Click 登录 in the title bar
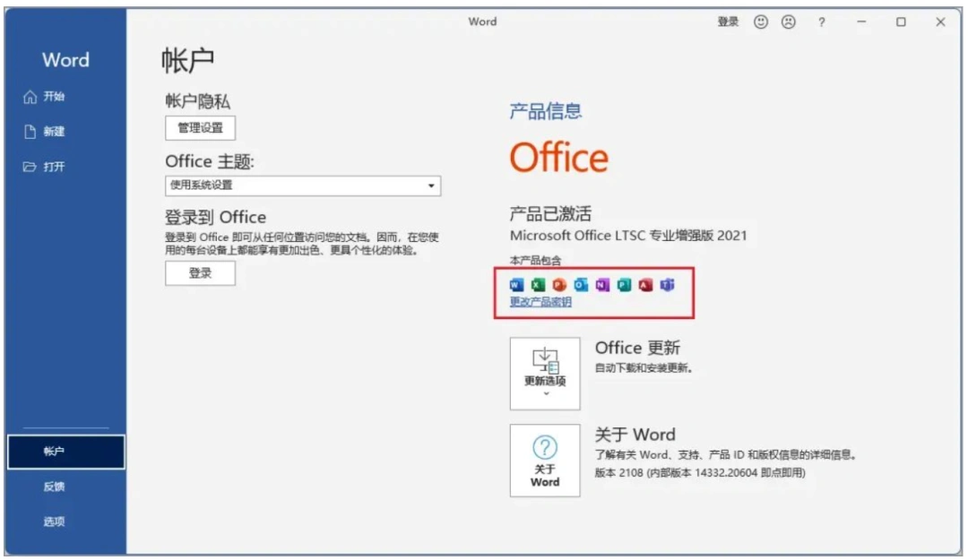The image size is (968, 560). [728, 22]
